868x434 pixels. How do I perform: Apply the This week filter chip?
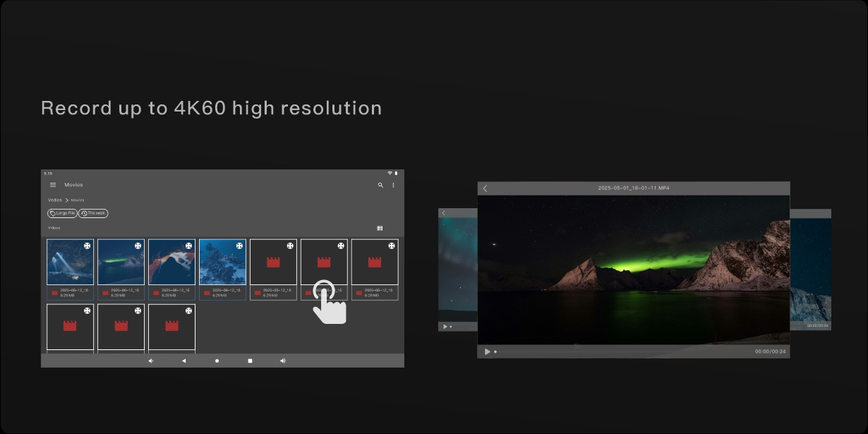coord(93,213)
